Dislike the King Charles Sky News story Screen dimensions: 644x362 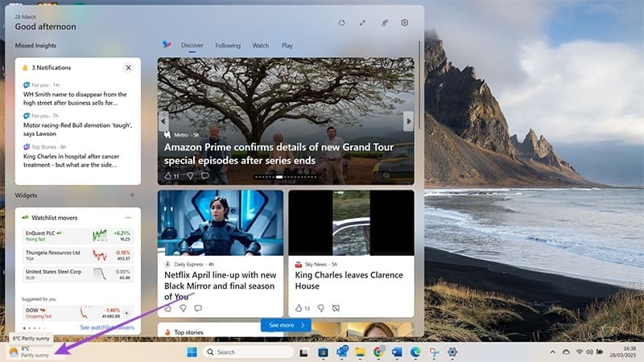pyautogui.click(x=320, y=308)
